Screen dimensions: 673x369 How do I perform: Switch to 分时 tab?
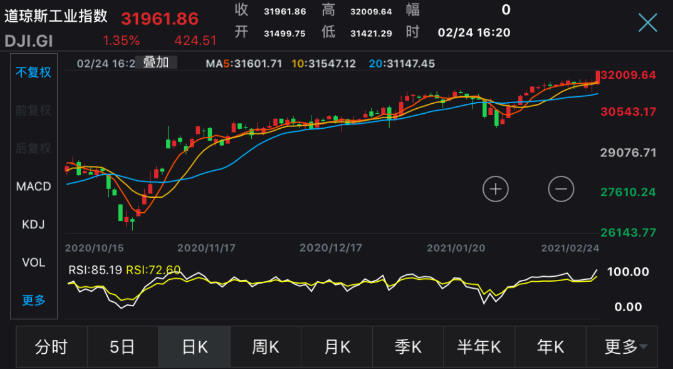pyautogui.click(x=52, y=346)
